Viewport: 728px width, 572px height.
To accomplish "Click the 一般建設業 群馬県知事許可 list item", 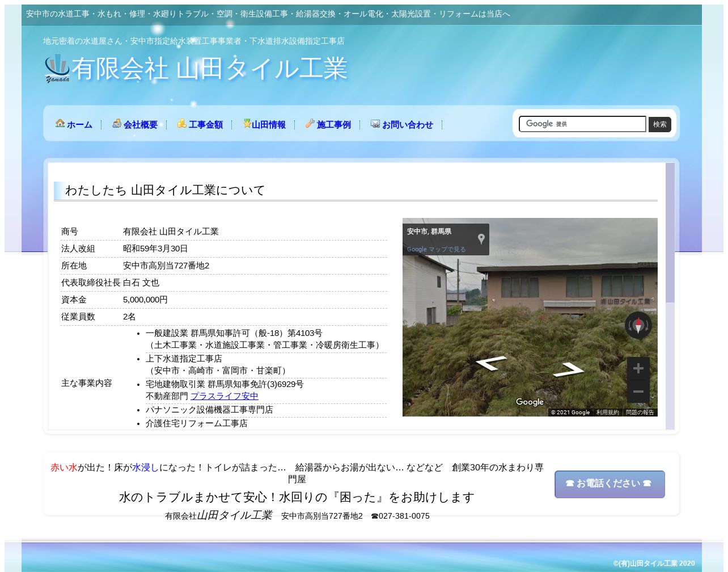I will coord(234,333).
